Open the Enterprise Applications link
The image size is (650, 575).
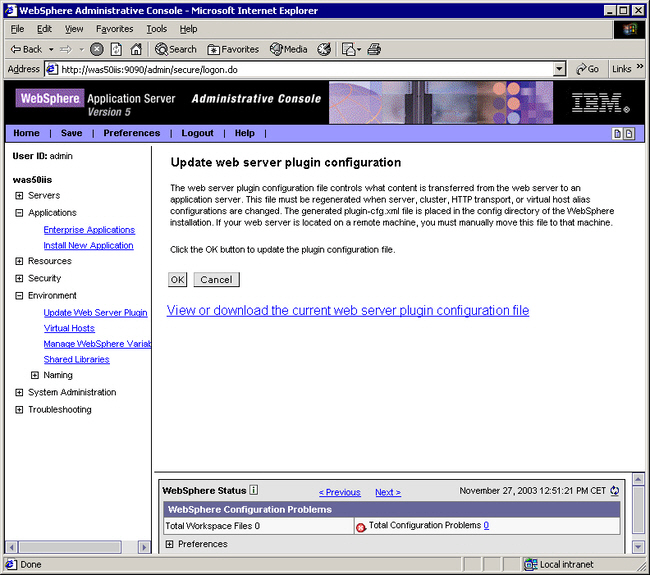[89, 230]
